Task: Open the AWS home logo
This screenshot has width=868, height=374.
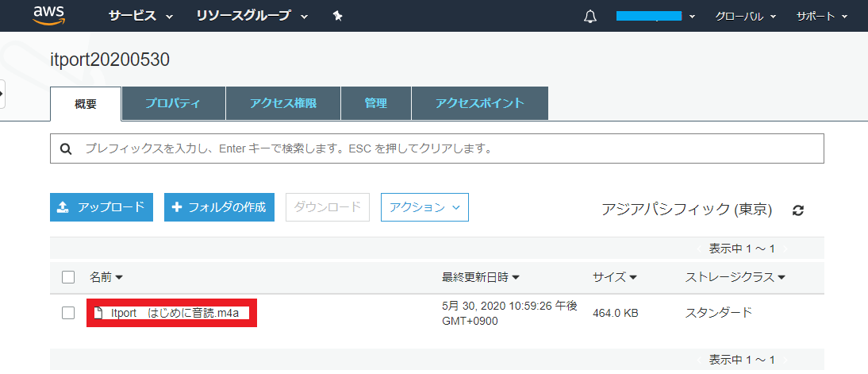Action: (x=49, y=15)
